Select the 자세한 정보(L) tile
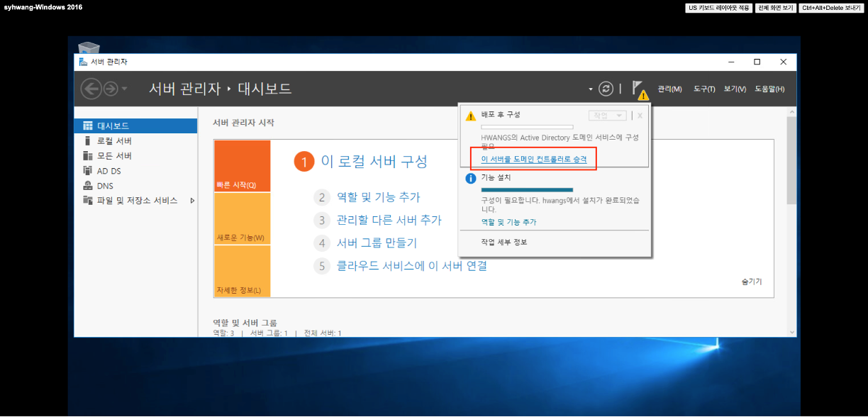Screen dimensions: 868x417 point(242,271)
